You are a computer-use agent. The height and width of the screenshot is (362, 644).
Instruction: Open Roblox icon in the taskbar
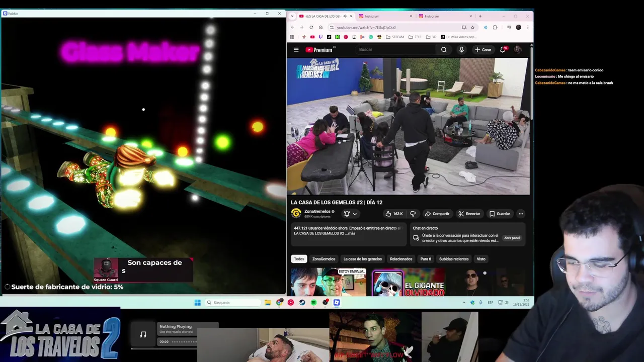click(x=337, y=302)
